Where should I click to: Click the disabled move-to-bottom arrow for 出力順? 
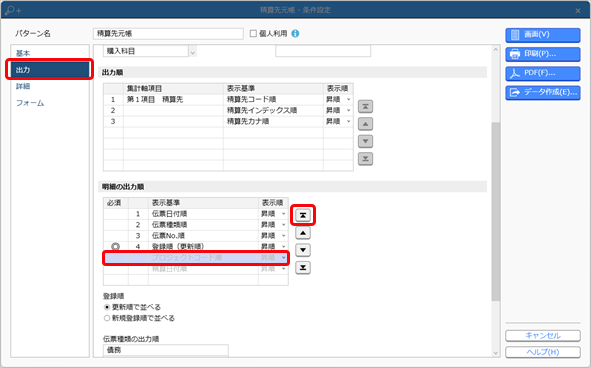point(365,159)
